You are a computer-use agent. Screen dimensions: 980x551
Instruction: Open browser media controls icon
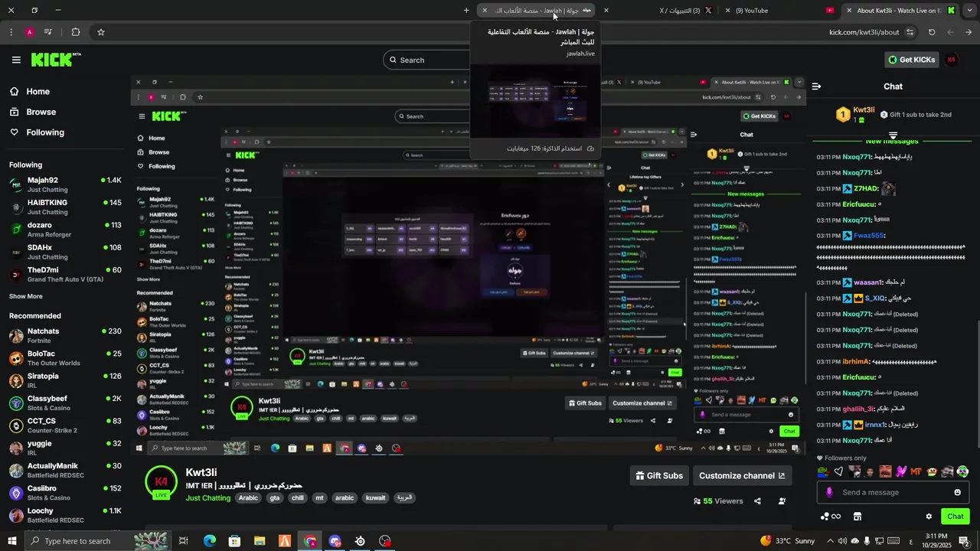coord(48,32)
